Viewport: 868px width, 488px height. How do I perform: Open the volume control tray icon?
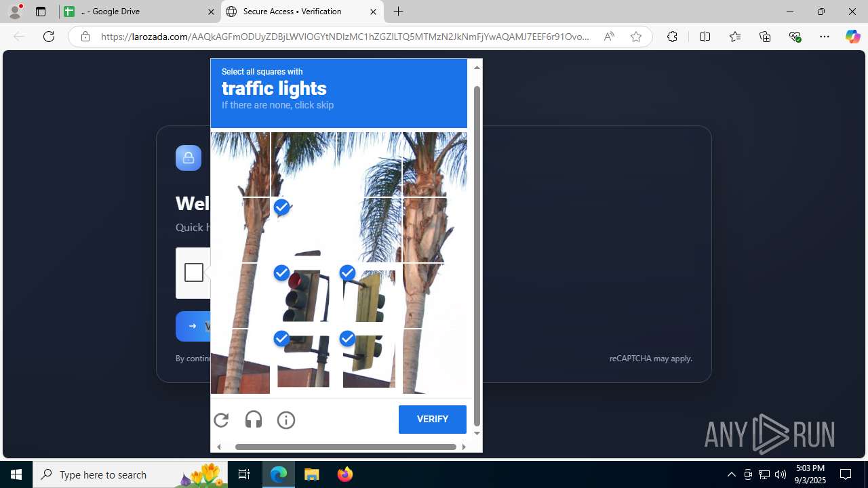[x=781, y=474]
